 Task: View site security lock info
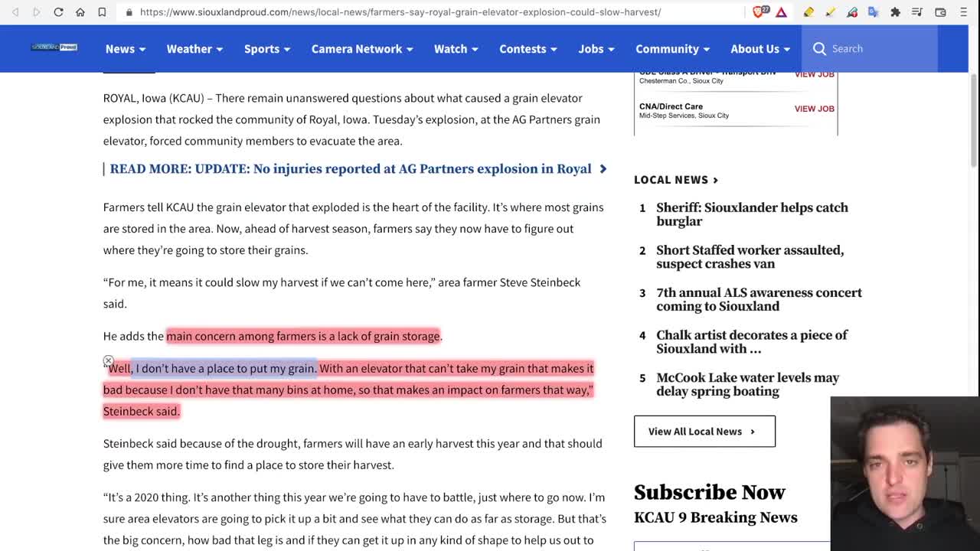[x=129, y=12]
